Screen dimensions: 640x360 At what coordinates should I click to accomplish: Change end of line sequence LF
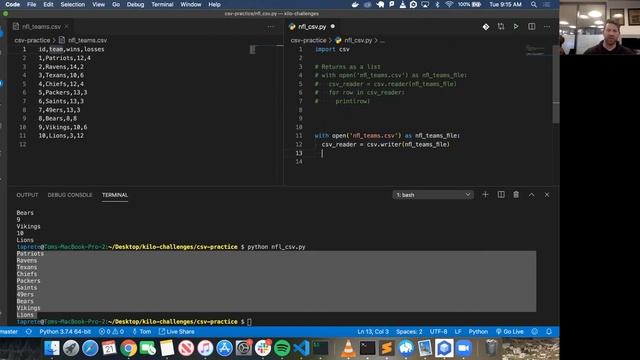tap(458, 331)
